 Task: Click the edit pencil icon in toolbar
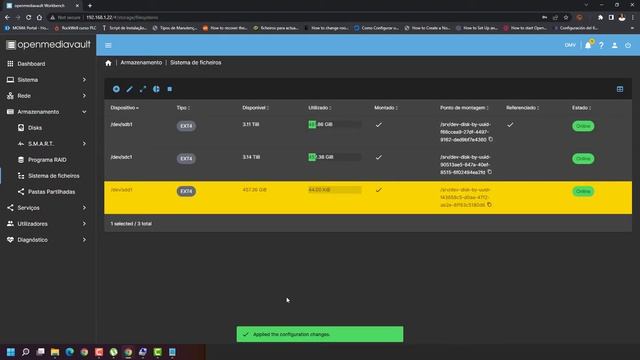(129, 89)
